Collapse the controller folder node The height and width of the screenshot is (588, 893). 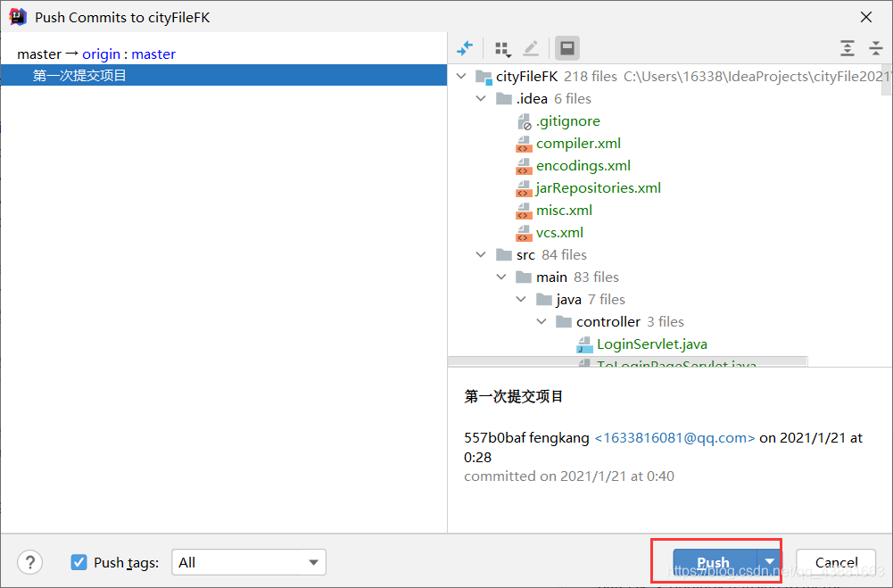pyautogui.click(x=542, y=321)
